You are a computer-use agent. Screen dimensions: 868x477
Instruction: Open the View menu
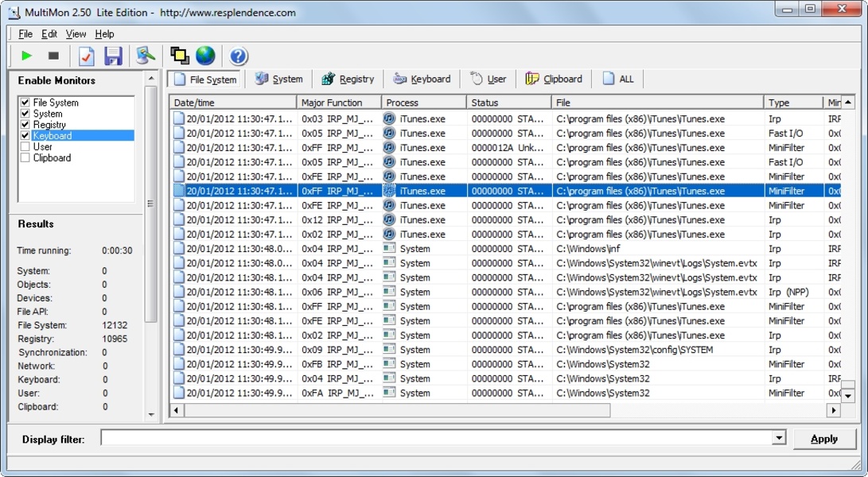(x=76, y=34)
